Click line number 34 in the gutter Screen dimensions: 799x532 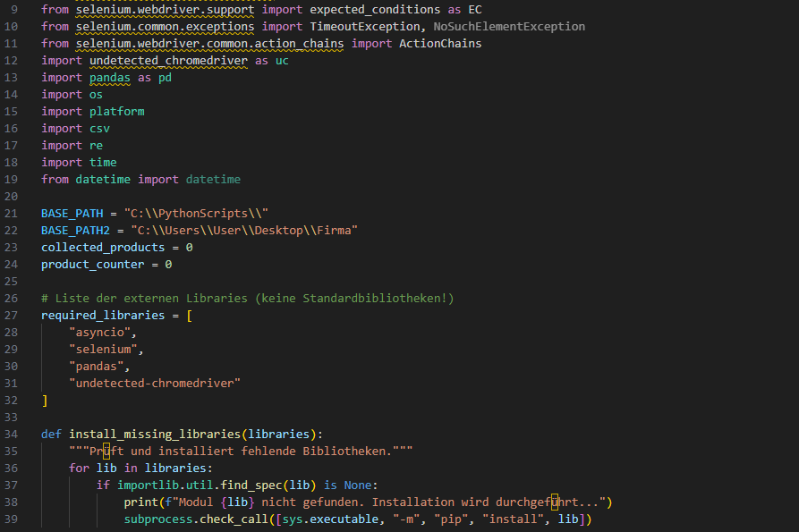point(11,435)
